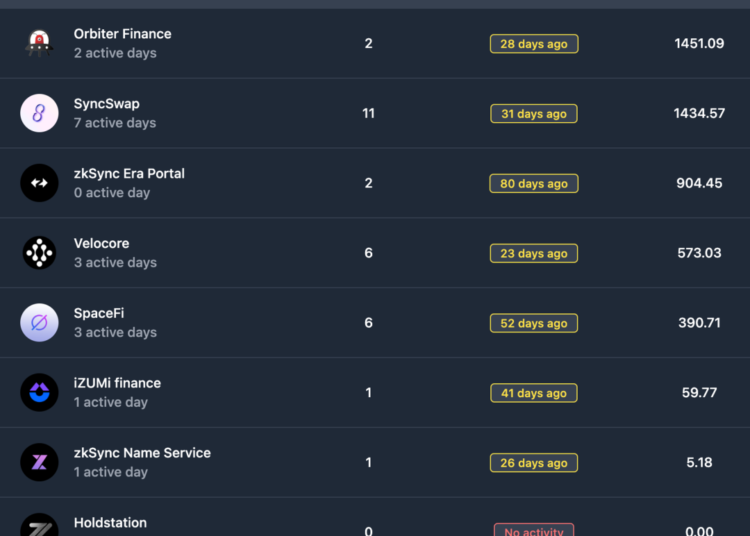Click the zkSync Name Service icon
This screenshot has width=750, height=536.
pos(40,462)
